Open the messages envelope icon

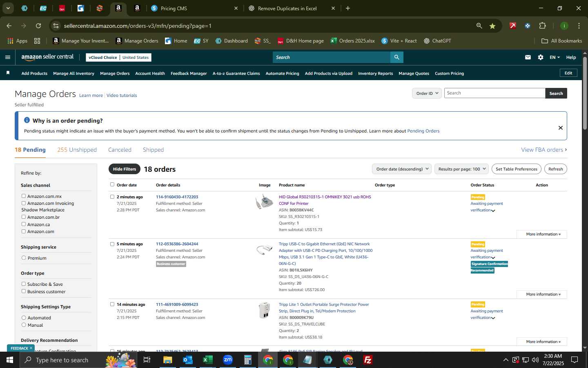(528, 57)
